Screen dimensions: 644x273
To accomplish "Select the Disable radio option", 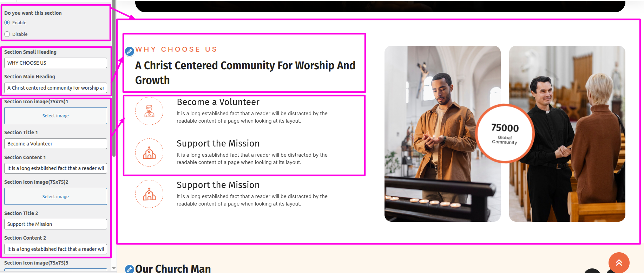I will [x=7, y=34].
